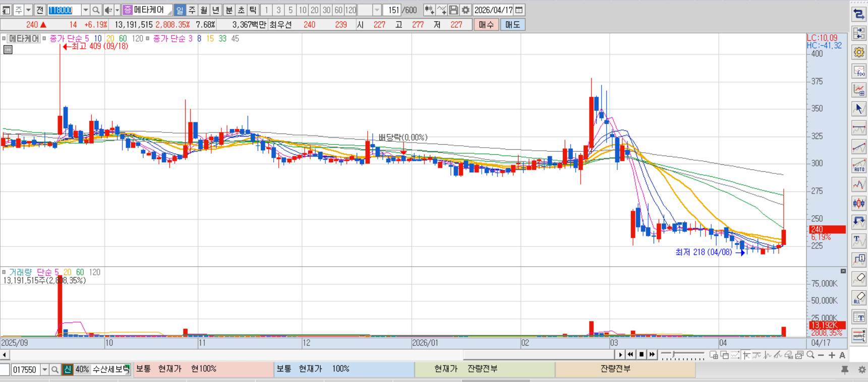Click the erase ALL drawings icon
Screen dimensions: 868x382
[859, 298]
